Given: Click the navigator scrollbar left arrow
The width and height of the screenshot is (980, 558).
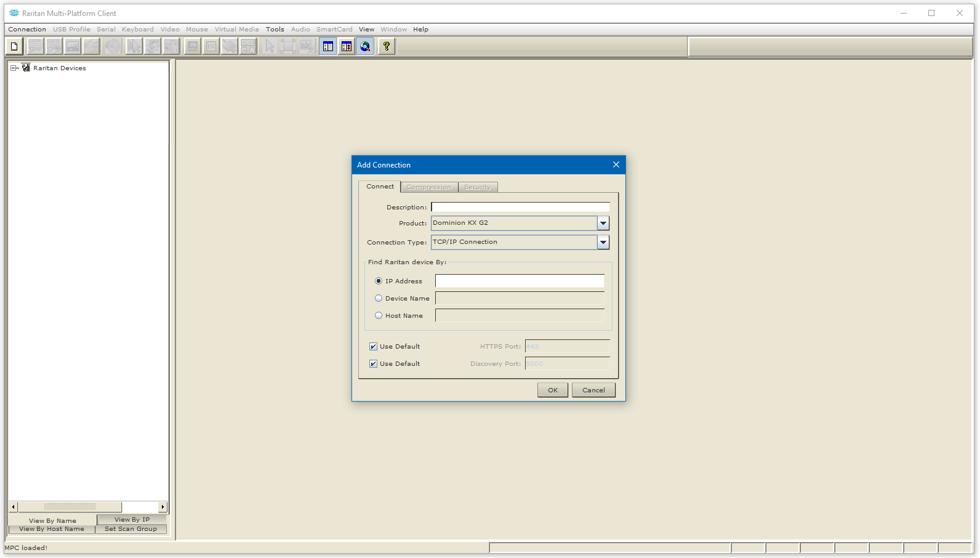Looking at the screenshot, I should click(14, 507).
